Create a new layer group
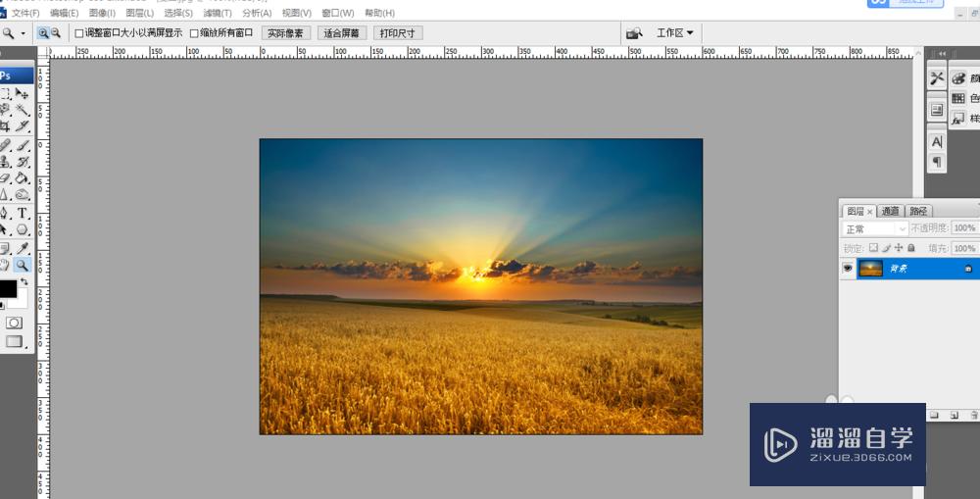The image size is (980, 499). pos(934,415)
